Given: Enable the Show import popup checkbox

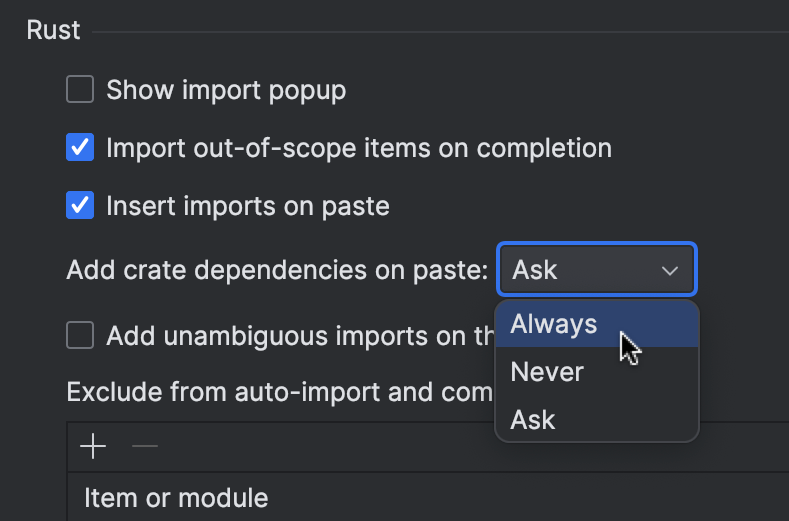Looking at the screenshot, I should pos(80,90).
